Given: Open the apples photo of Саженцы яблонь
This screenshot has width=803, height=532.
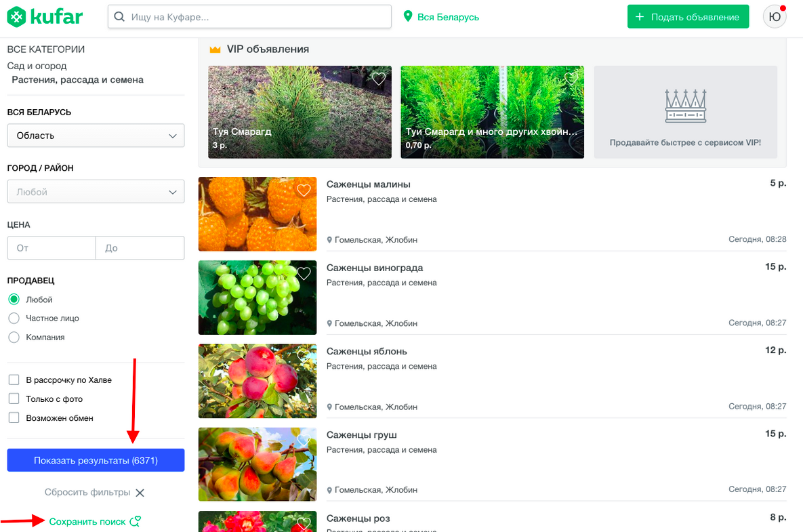Looking at the screenshot, I should point(258,381).
